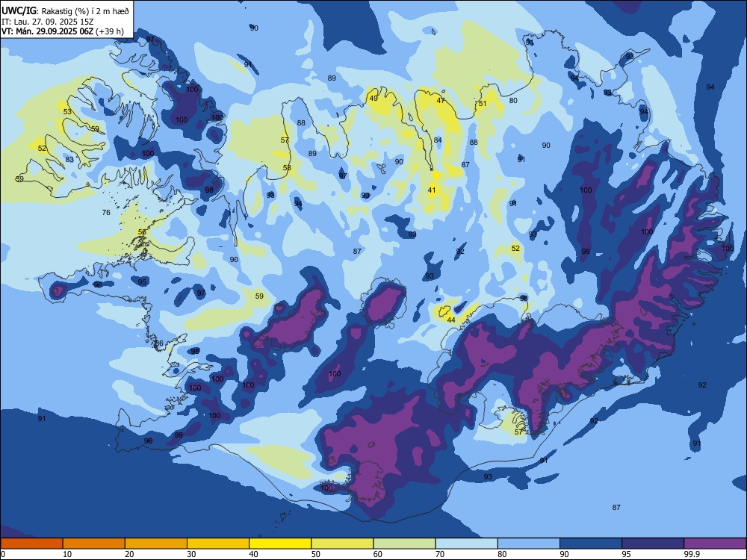Click the purple above-99.9 legend swatch
This screenshot has height=560, width=747.
[715, 544]
